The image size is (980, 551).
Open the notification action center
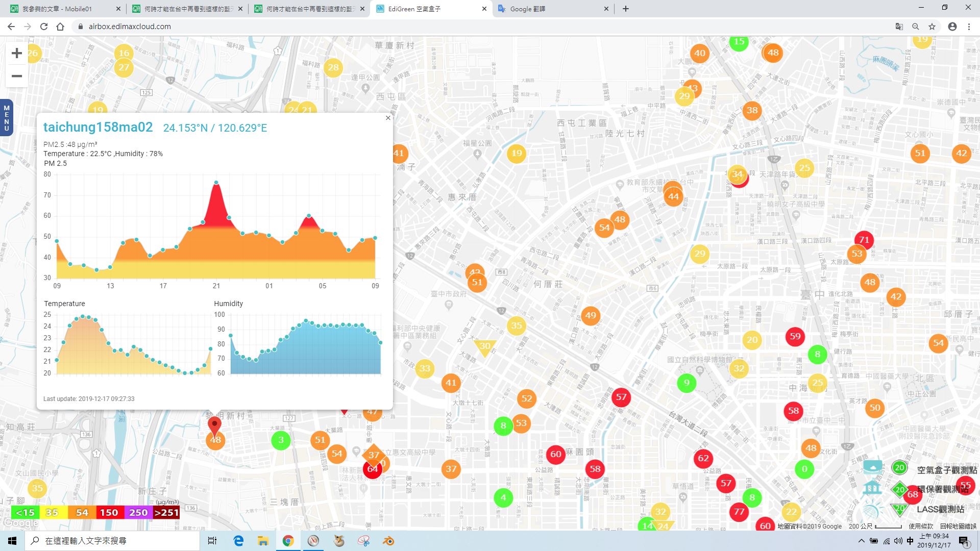tap(964, 541)
